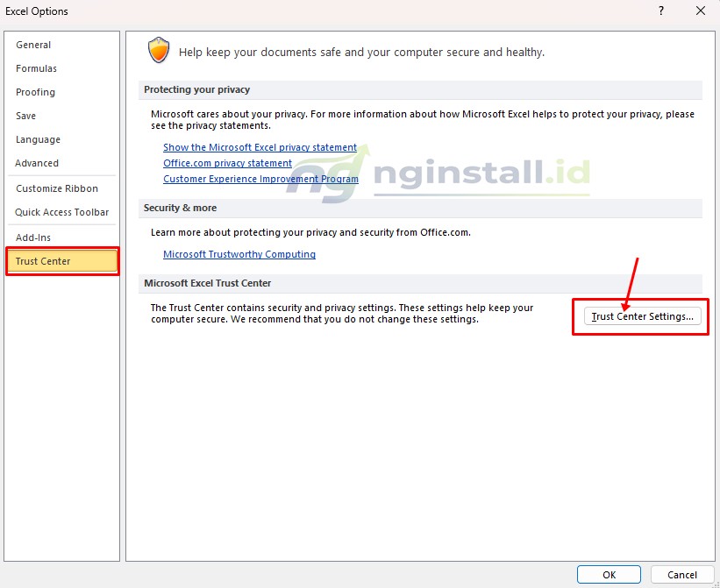Close the Excel Options window
The height and width of the screenshot is (588, 720).
pos(700,11)
